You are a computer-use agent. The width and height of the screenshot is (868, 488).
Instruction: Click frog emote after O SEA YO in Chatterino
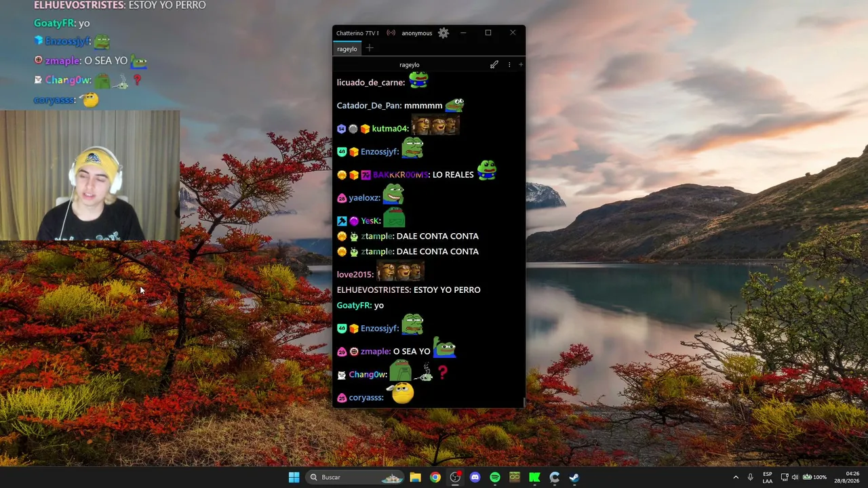445,348
